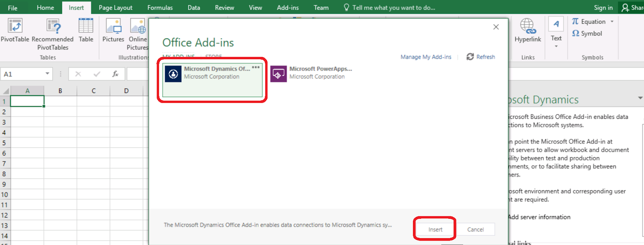
Task: Refresh the add-ins list
Action: tap(481, 57)
